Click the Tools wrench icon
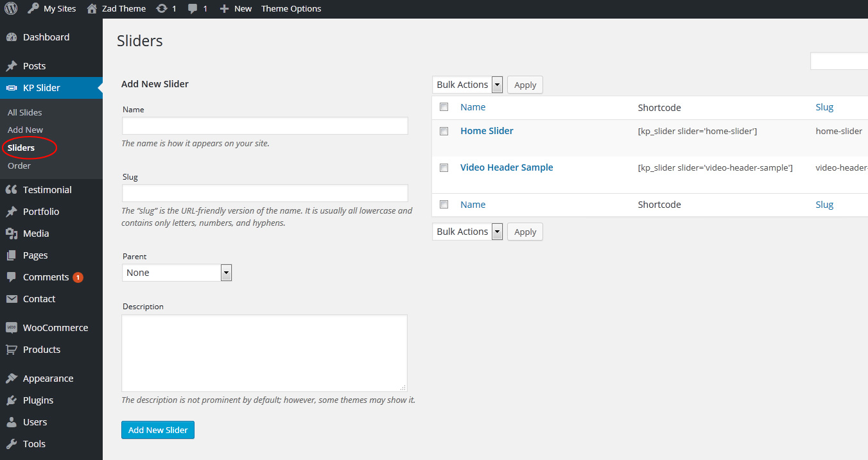Screen dimensions: 868x460 [12, 444]
